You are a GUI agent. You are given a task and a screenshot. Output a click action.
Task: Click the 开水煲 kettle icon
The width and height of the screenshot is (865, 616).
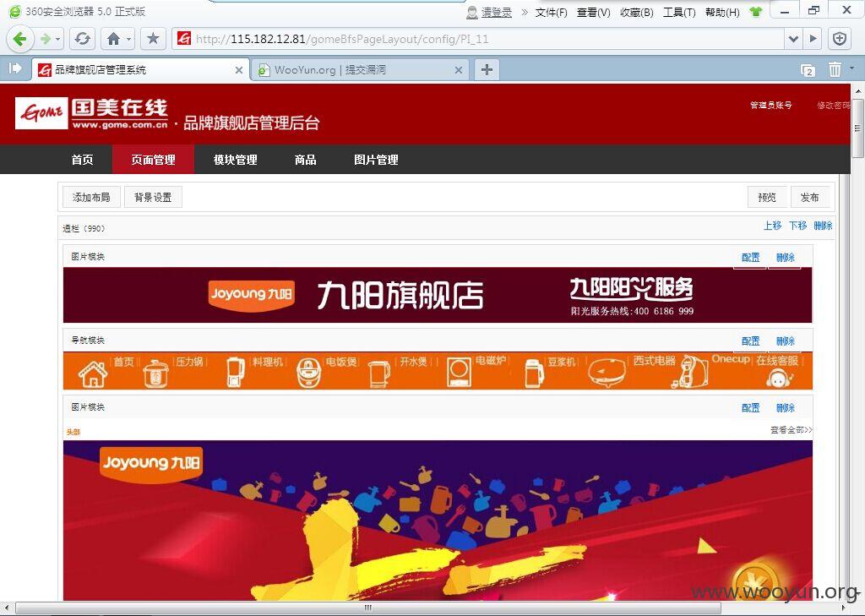click(379, 373)
